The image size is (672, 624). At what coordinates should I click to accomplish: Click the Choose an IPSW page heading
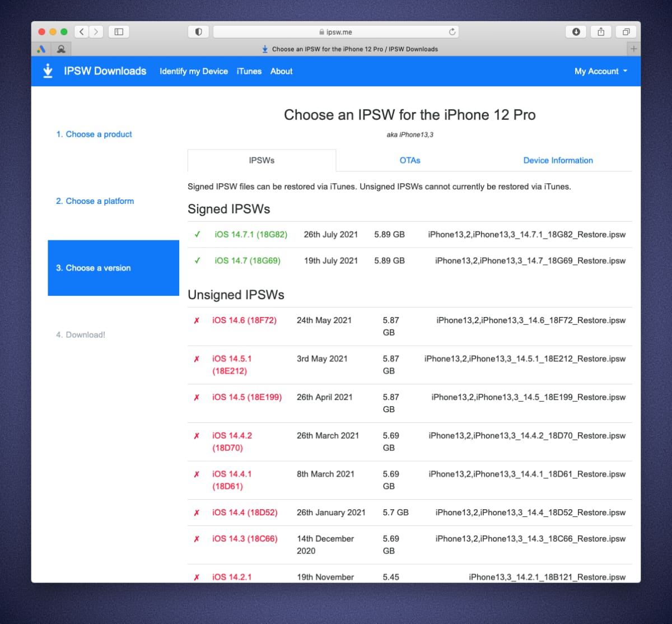coord(410,115)
